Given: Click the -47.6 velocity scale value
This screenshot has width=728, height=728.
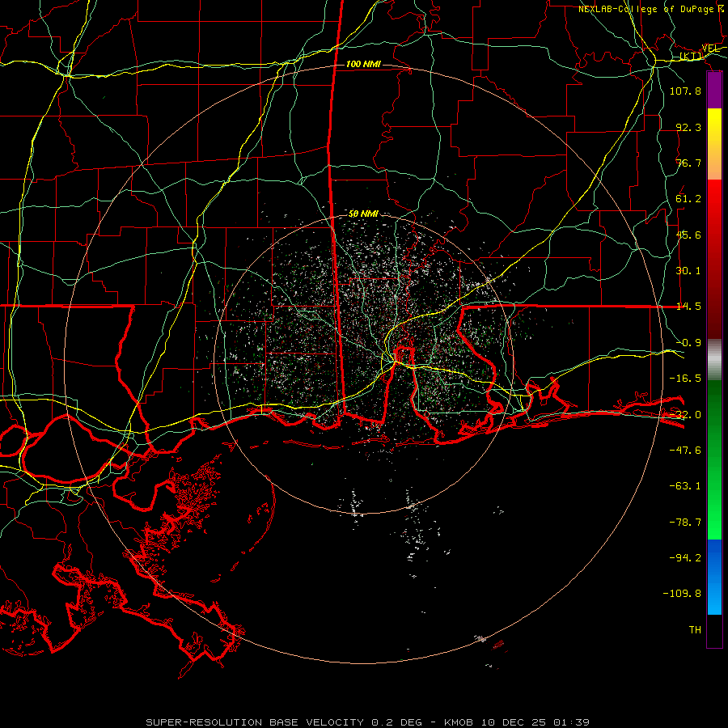Looking at the screenshot, I should (685, 451).
